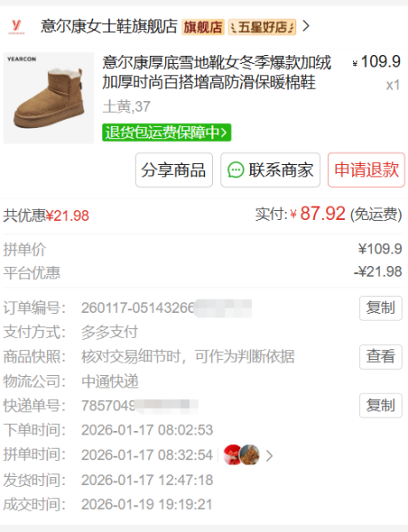The height and width of the screenshot is (532, 408).
Task: Open 退货包运费保障中 green tag
Action: pyautogui.click(x=167, y=132)
